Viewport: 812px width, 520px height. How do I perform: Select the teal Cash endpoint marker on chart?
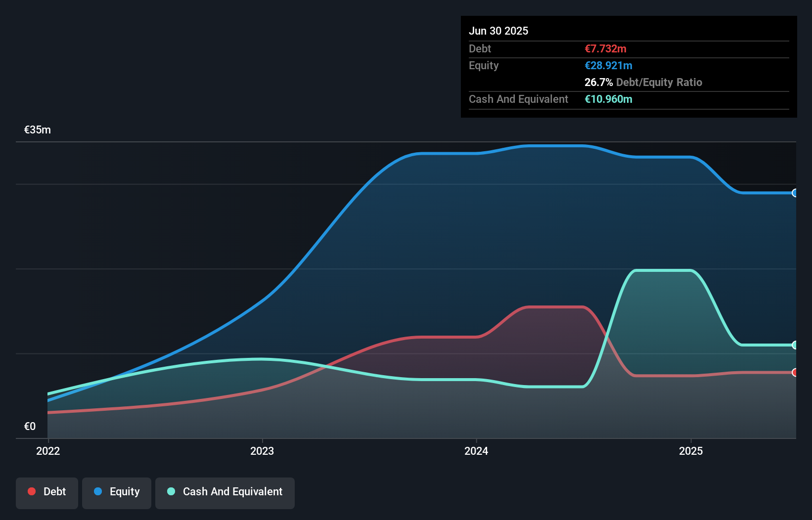click(795, 345)
